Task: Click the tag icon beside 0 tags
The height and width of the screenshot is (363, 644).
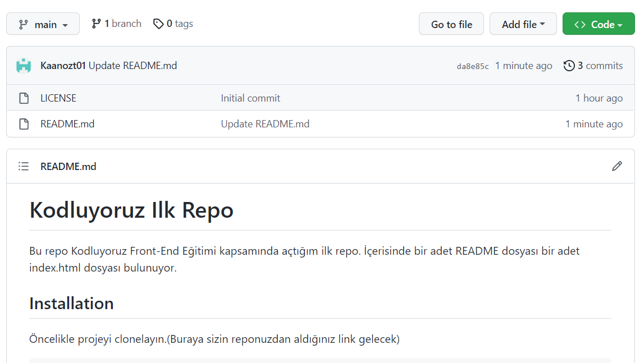Action: point(158,24)
